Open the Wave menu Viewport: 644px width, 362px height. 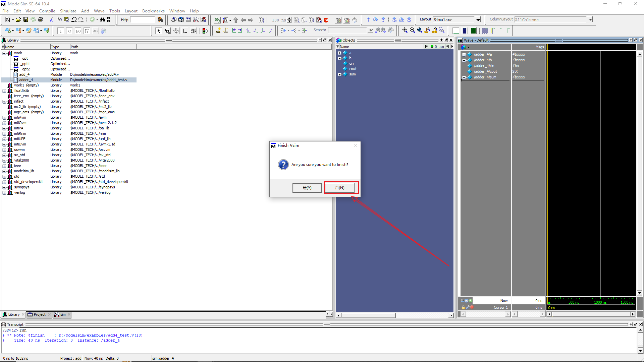click(99, 11)
